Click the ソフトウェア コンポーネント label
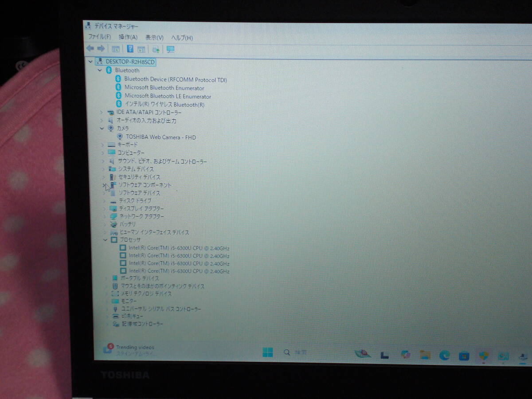532x399 pixels. click(x=145, y=185)
